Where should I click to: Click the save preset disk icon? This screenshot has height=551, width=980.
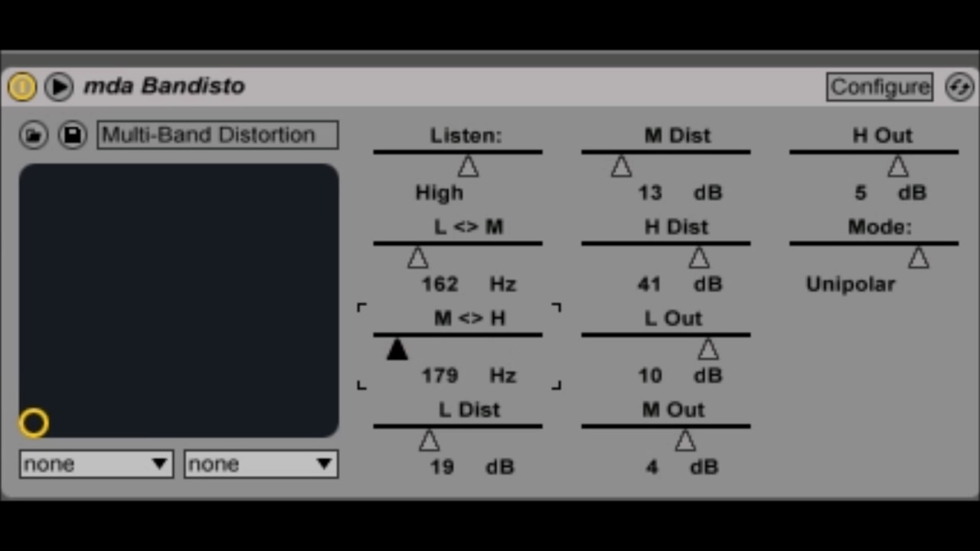click(73, 135)
